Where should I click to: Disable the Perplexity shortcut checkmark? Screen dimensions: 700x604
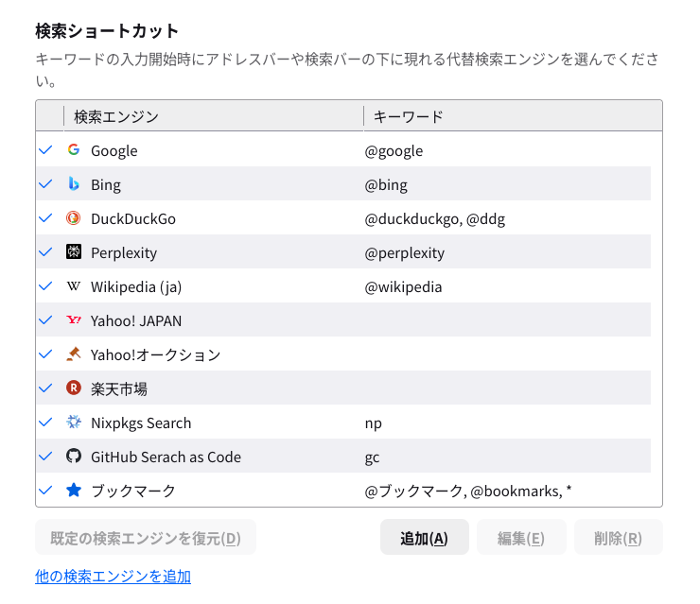[45, 252]
